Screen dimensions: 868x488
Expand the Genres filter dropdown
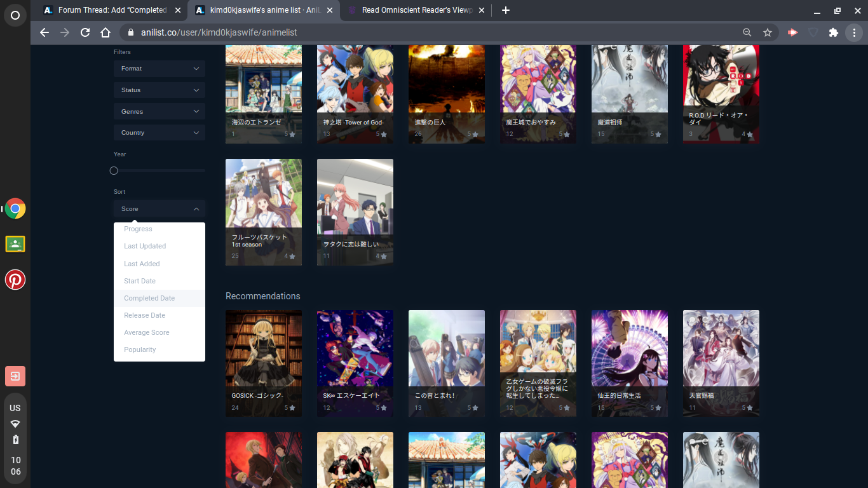[x=159, y=112]
